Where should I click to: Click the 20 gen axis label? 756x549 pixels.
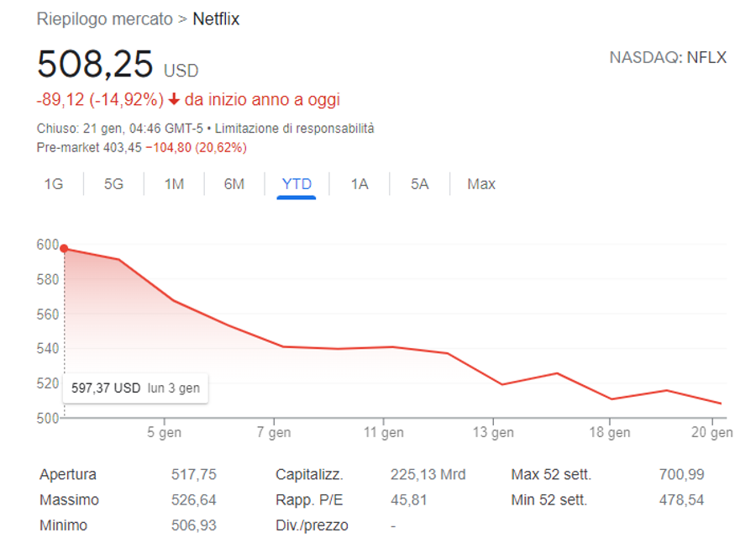tap(712, 432)
